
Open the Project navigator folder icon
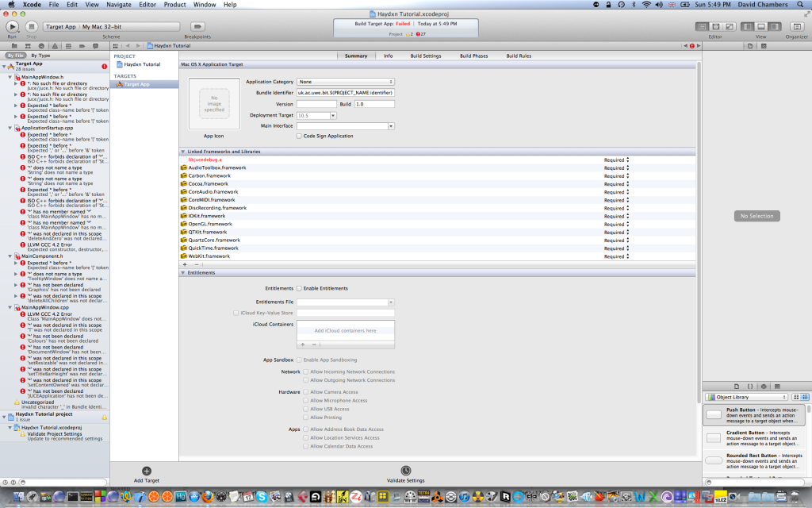click(14, 46)
